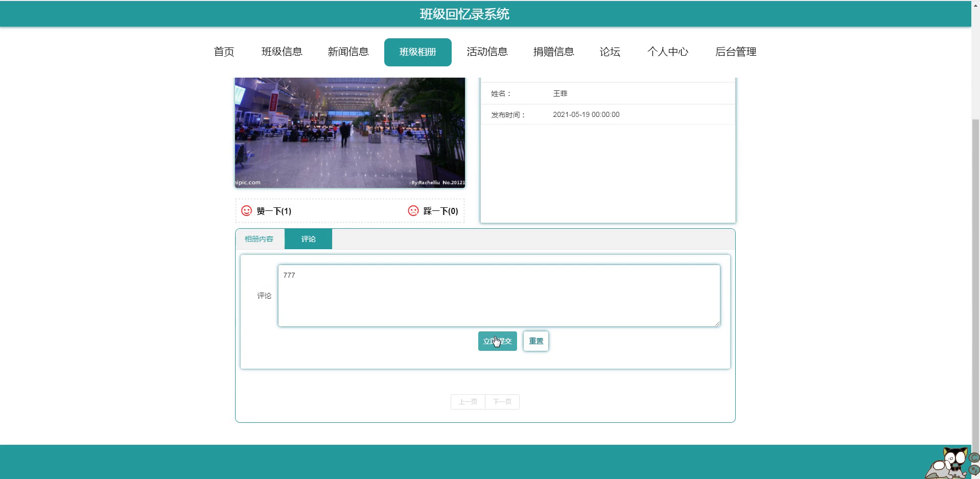Navigate to 捐赠信息 information
The image size is (980, 479).
pos(554,52)
